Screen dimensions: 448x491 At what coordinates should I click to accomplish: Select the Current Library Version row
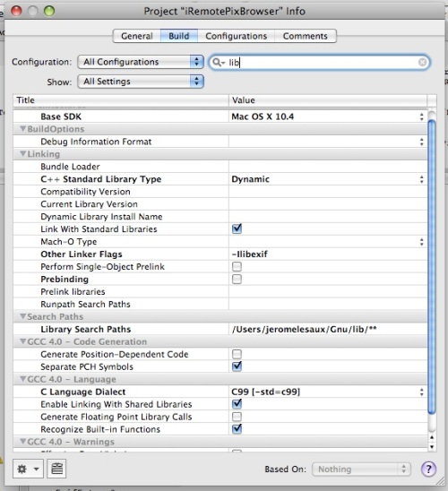click(220, 204)
